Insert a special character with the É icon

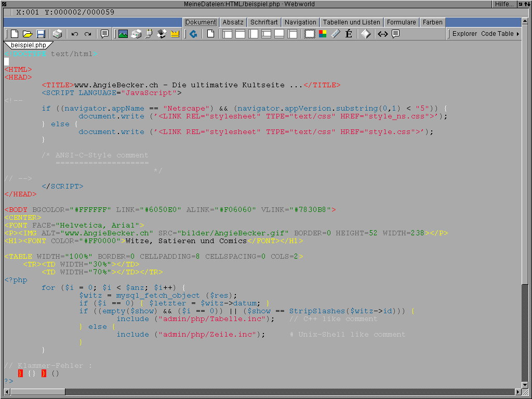click(349, 34)
